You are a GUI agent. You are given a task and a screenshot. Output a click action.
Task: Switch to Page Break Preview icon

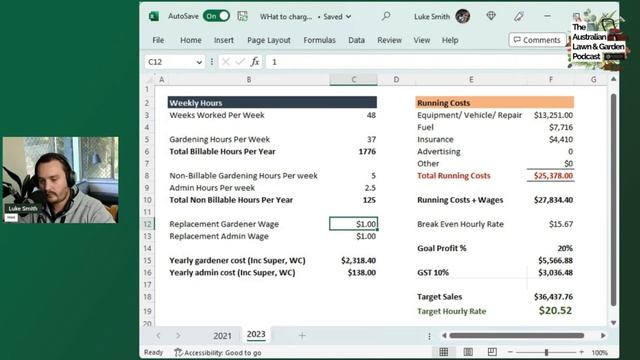pyautogui.click(x=492, y=352)
